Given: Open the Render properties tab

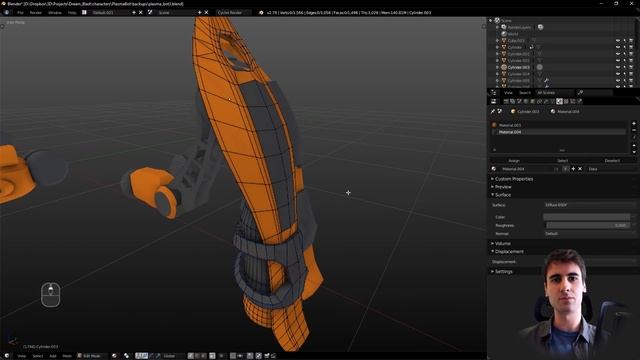Looking at the screenshot, I should pos(506,101).
